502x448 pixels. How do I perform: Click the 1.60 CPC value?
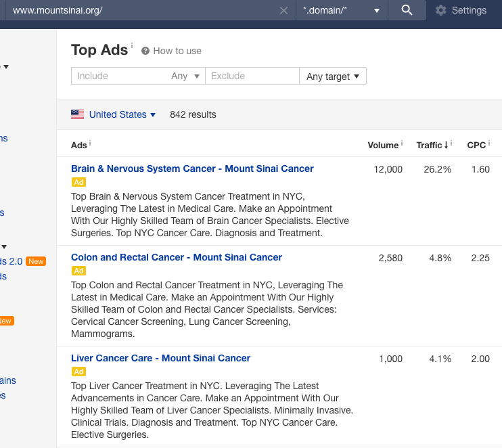[x=480, y=169]
